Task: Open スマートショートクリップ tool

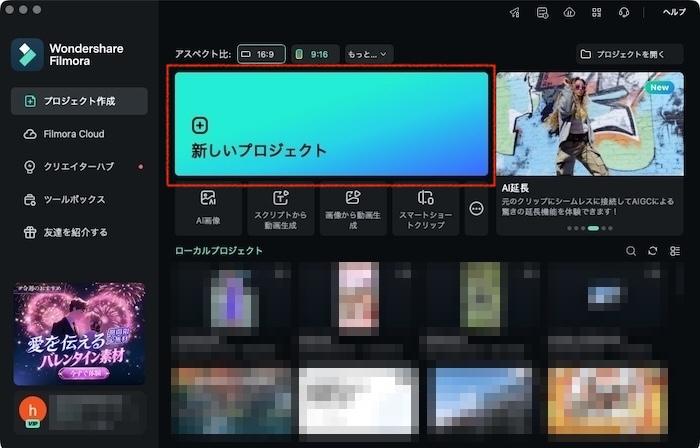Action: pos(425,209)
